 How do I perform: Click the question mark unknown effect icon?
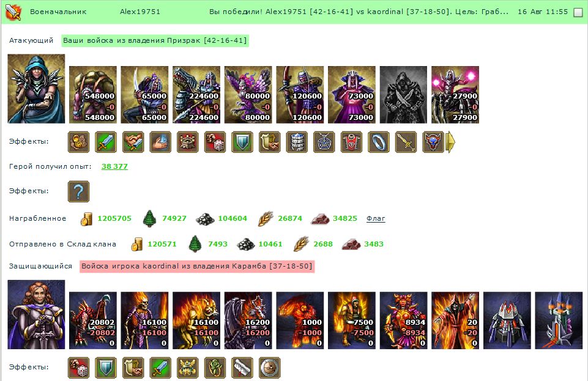click(78, 191)
